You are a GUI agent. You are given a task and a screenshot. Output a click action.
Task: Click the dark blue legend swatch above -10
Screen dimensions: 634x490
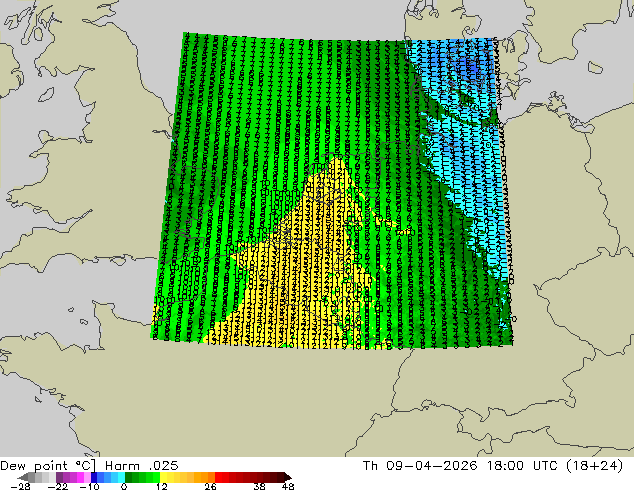point(94,477)
